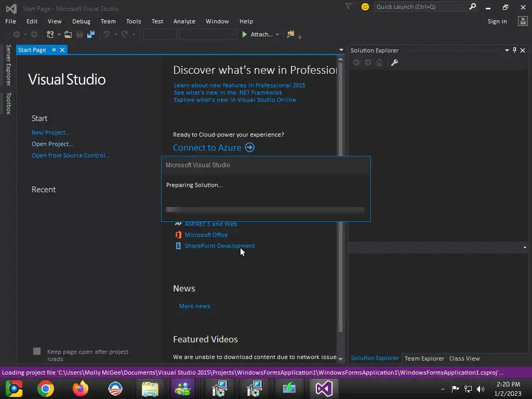Switch to the Class View tab
This screenshot has height=399, width=532.
[464, 358]
